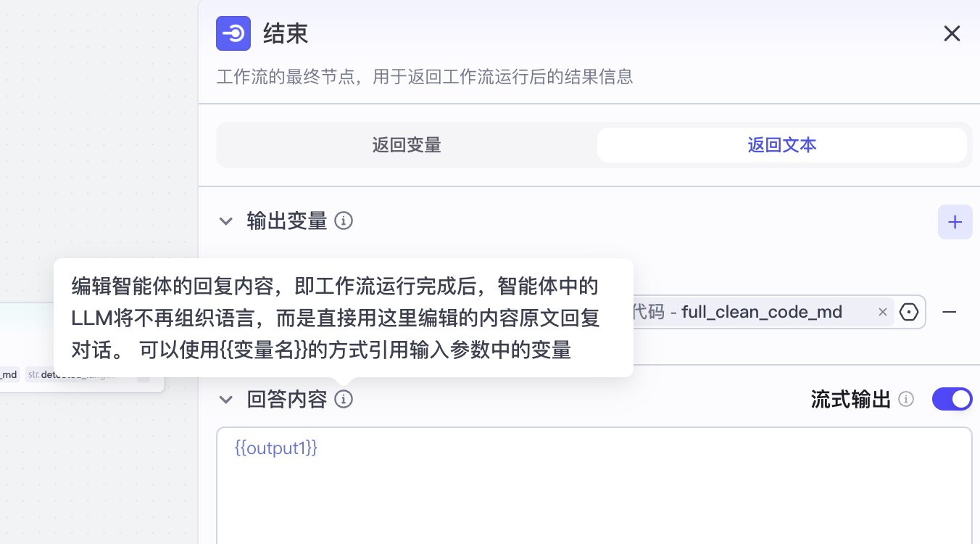Click the 结束 node title text
Screen dimensions: 980x544
pyautogui.click(x=286, y=33)
